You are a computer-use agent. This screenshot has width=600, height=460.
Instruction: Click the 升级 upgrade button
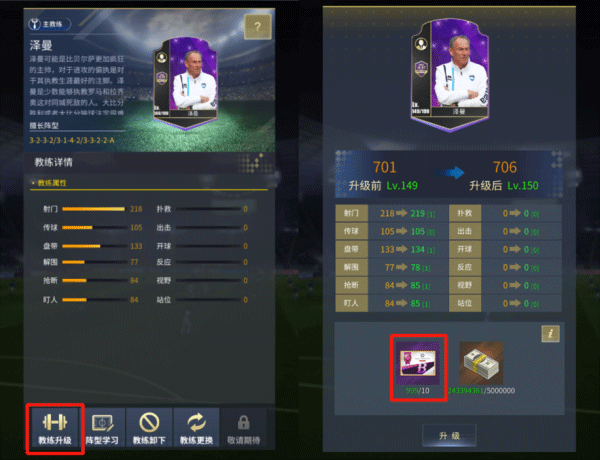click(x=449, y=435)
